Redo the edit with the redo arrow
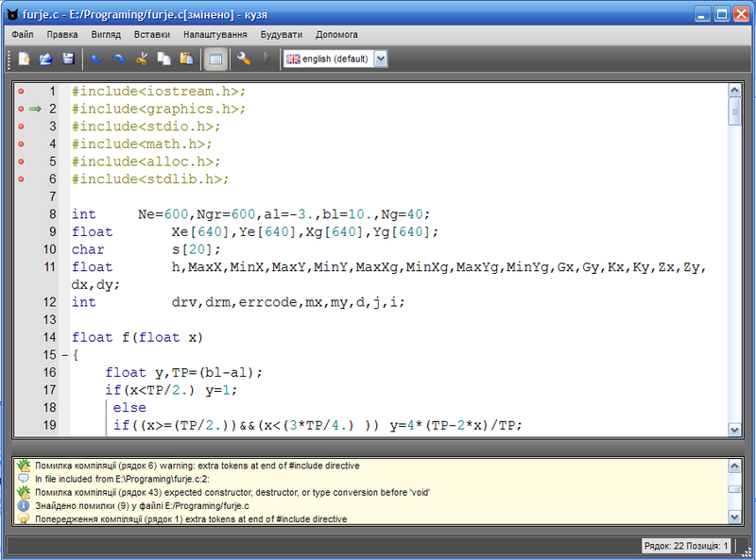This screenshot has height=560, width=756. tap(119, 59)
